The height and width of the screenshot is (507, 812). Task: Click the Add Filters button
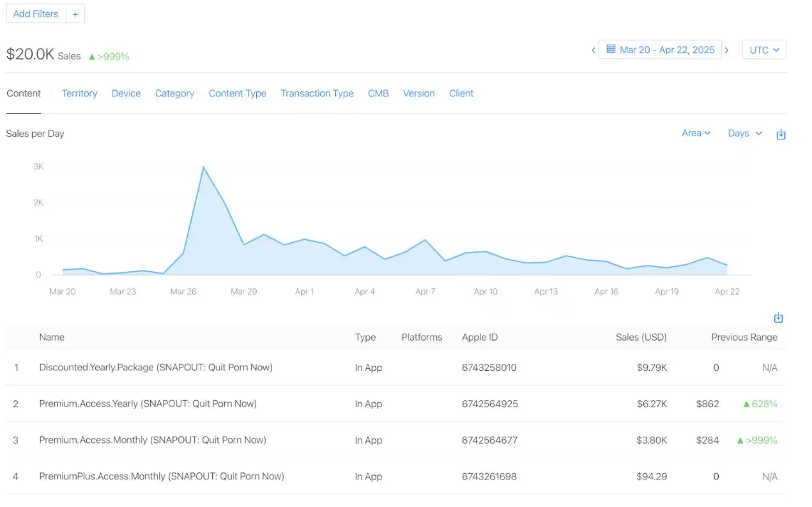(36, 14)
